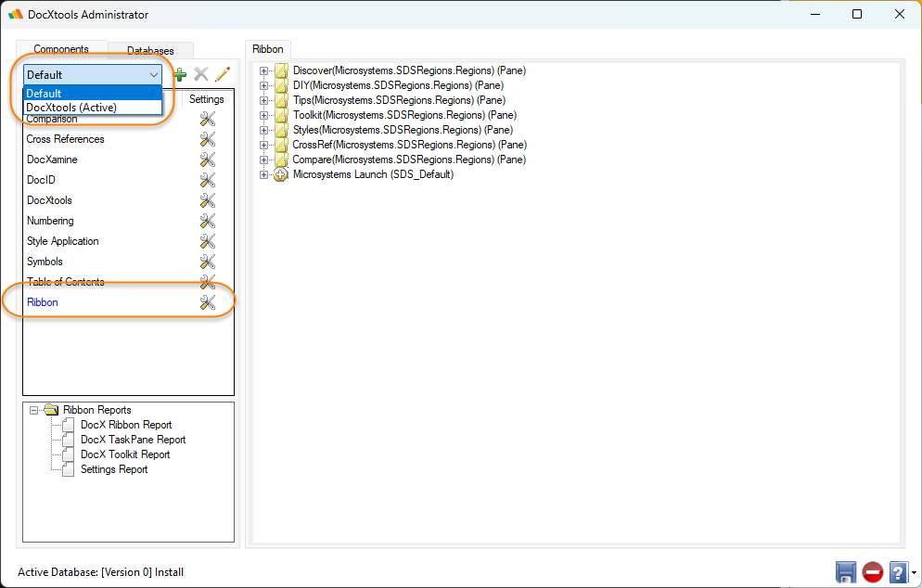Click the blue question mark help icon
The image size is (922, 588).
pyautogui.click(x=898, y=572)
